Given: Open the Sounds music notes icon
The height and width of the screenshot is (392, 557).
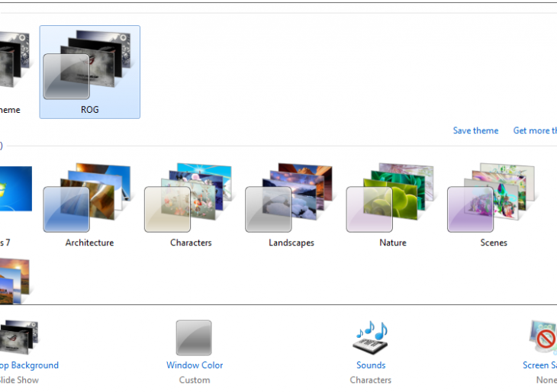Looking at the screenshot, I should coord(370,337).
